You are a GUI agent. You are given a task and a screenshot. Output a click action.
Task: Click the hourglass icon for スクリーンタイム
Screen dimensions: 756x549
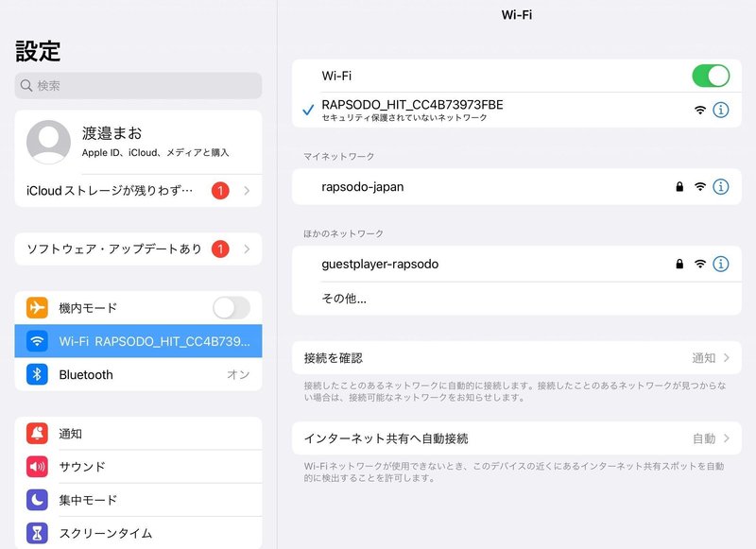click(x=37, y=533)
